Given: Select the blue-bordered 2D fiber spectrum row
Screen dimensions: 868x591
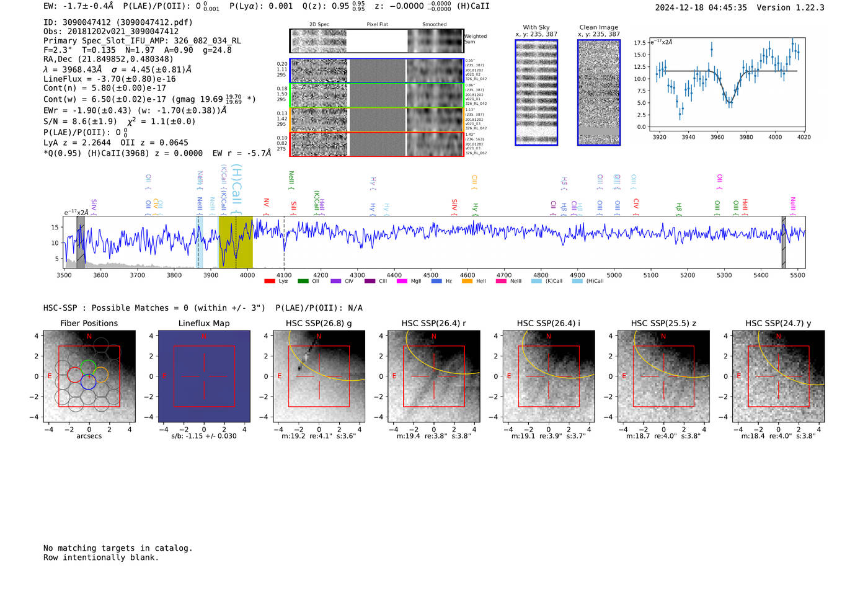Looking at the screenshot, I should pyautogui.click(x=376, y=71).
